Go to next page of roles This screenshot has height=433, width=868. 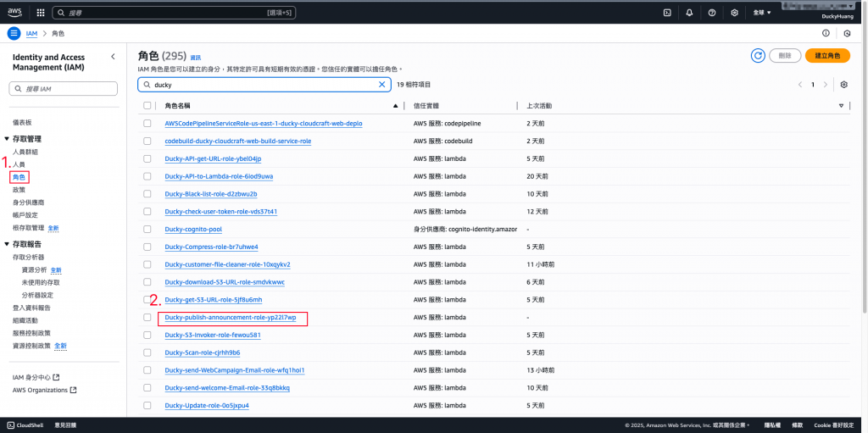click(x=826, y=85)
